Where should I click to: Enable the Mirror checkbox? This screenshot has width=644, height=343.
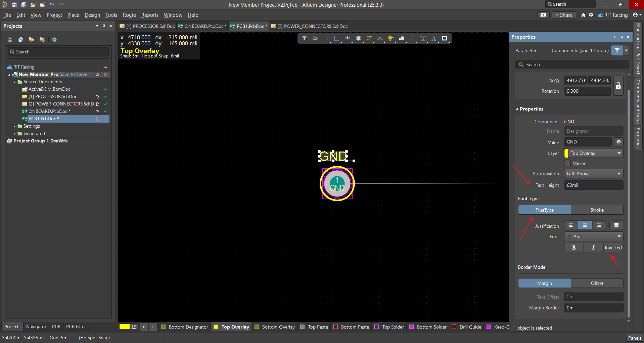point(567,163)
